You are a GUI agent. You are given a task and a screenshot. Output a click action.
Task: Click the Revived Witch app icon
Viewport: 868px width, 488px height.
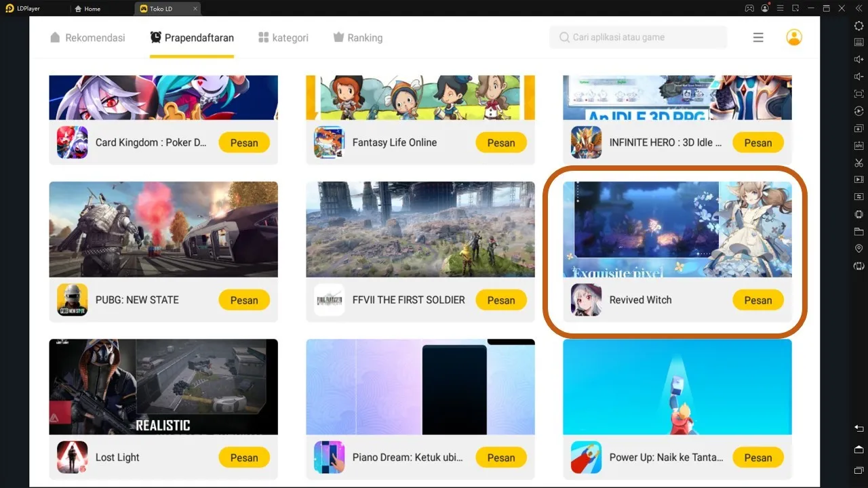(586, 300)
